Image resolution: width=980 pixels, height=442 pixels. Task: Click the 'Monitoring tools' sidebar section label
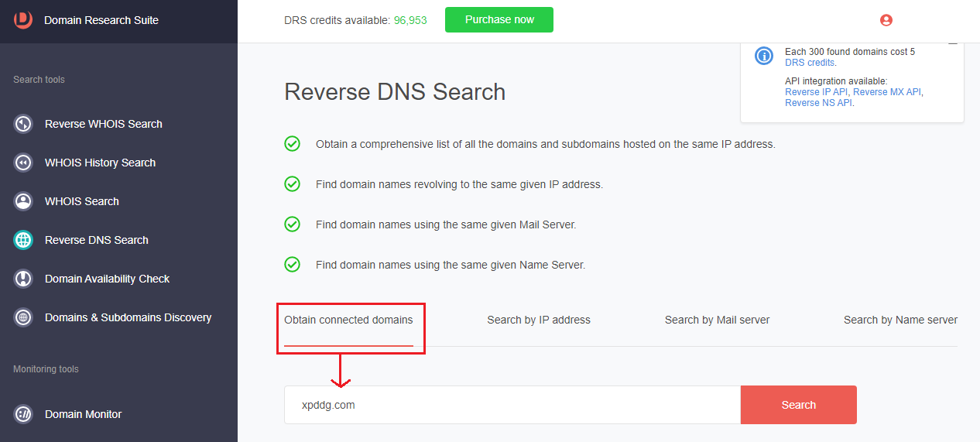pyautogui.click(x=46, y=369)
